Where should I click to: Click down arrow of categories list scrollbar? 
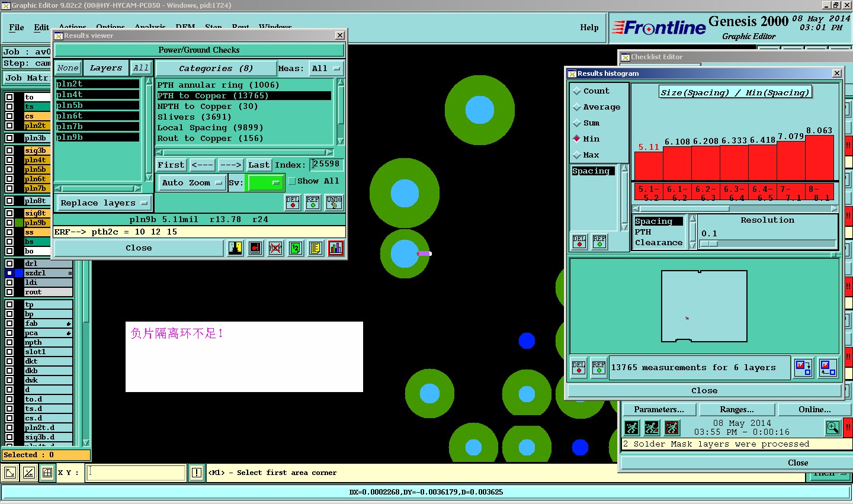click(x=341, y=142)
